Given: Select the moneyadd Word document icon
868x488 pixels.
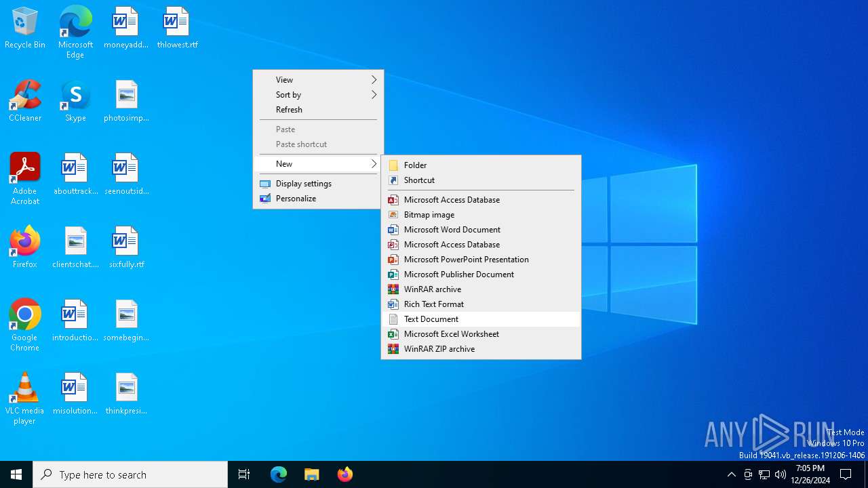Looking at the screenshot, I should tap(125, 28).
